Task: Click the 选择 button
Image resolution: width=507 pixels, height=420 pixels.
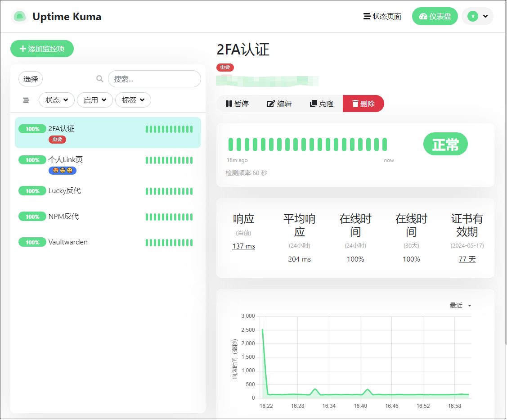Action: coord(31,79)
